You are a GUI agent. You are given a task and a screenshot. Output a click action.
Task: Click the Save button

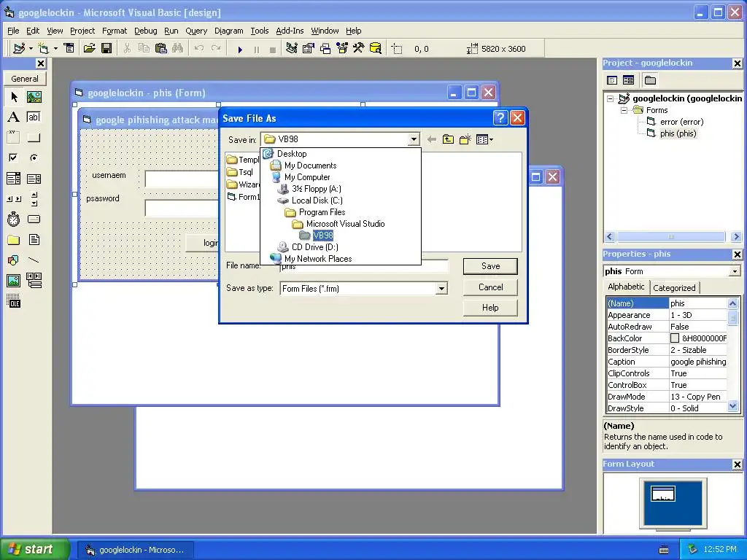click(490, 266)
